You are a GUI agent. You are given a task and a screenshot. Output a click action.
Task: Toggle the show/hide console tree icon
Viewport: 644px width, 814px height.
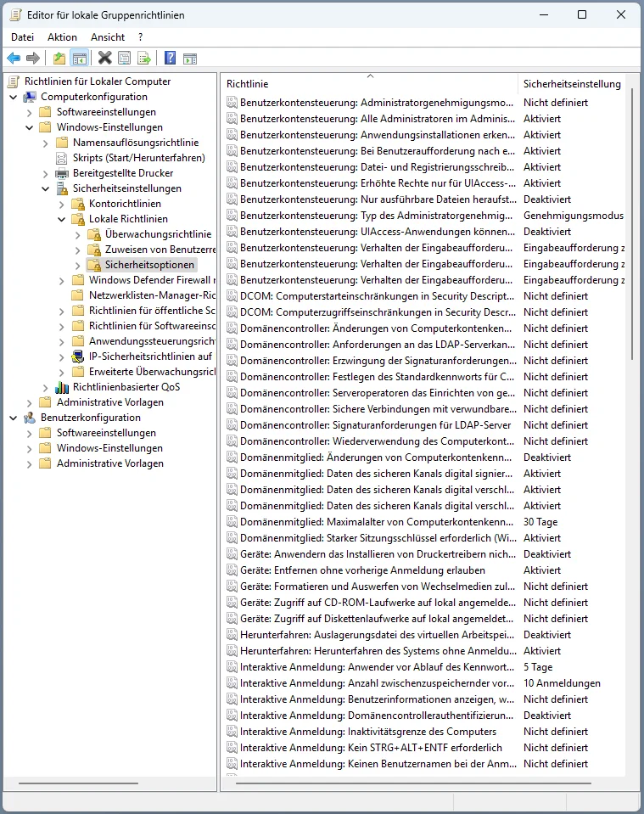[x=80, y=58]
